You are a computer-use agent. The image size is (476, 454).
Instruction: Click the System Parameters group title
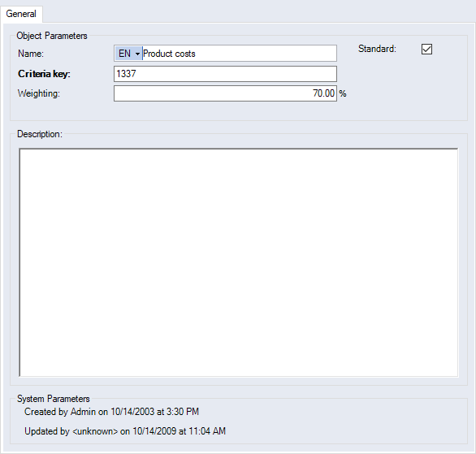(x=53, y=399)
